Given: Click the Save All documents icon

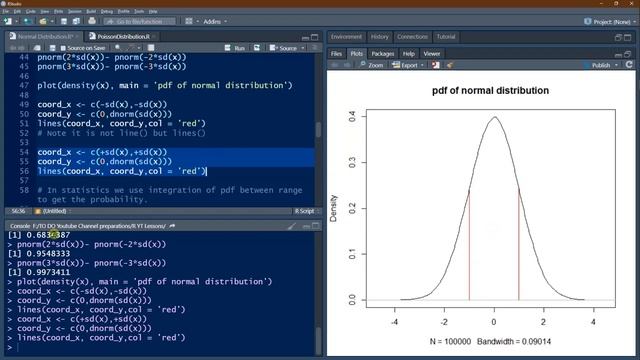Looking at the screenshot, I should coord(76,21).
